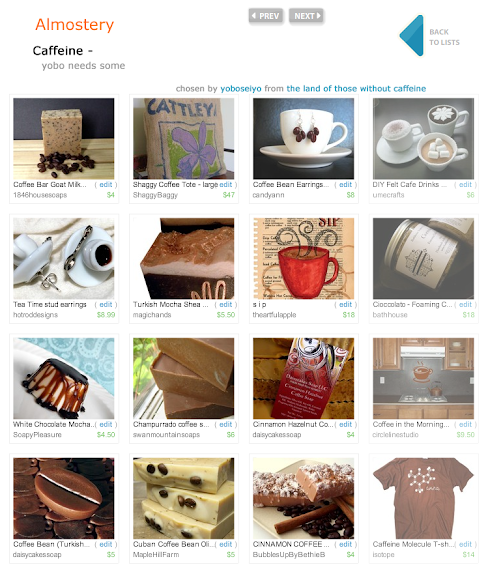
Task: Open the Cuban Coffee Bean Olive soap title
Action: click(x=173, y=544)
